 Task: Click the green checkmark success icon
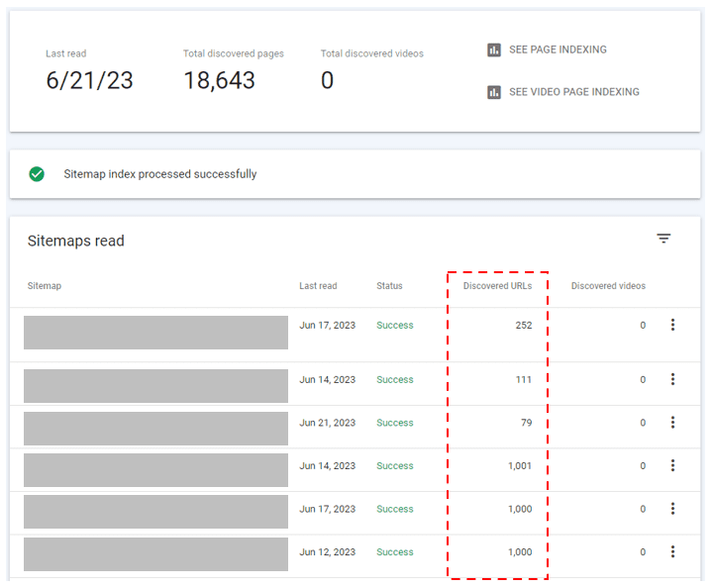[x=37, y=174]
